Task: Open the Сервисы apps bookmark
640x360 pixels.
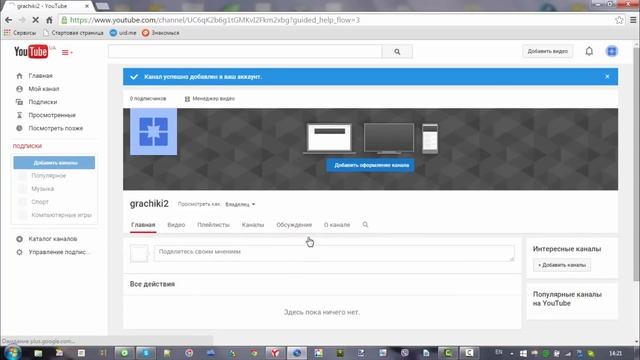Action: click(x=20, y=33)
